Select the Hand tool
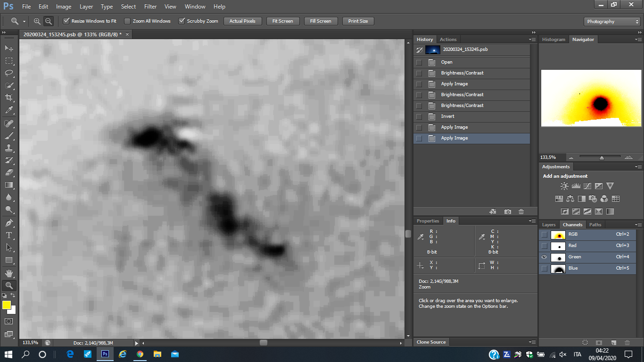Image resolution: width=644 pixels, height=362 pixels. point(9,273)
